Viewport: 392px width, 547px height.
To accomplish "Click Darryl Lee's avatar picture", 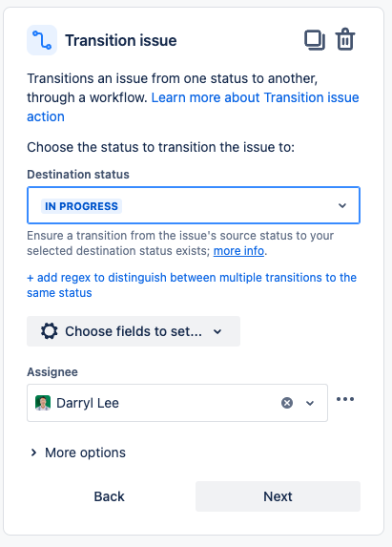I will click(x=43, y=403).
